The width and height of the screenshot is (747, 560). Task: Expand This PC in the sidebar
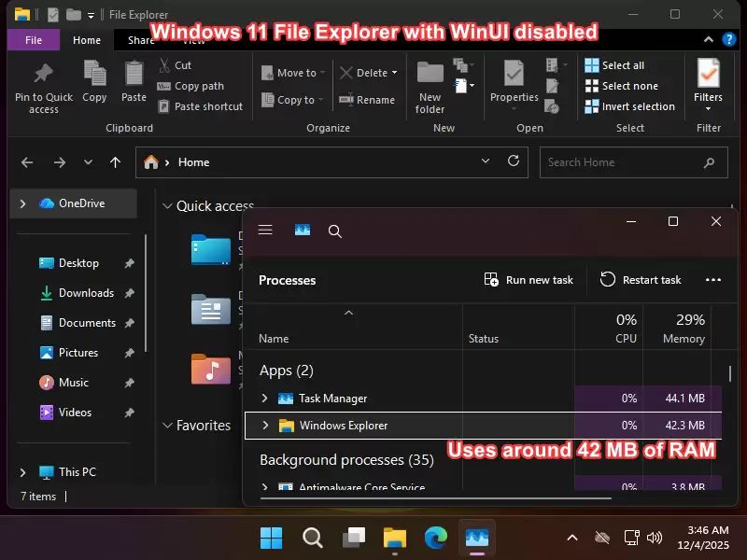click(x=21, y=471)
